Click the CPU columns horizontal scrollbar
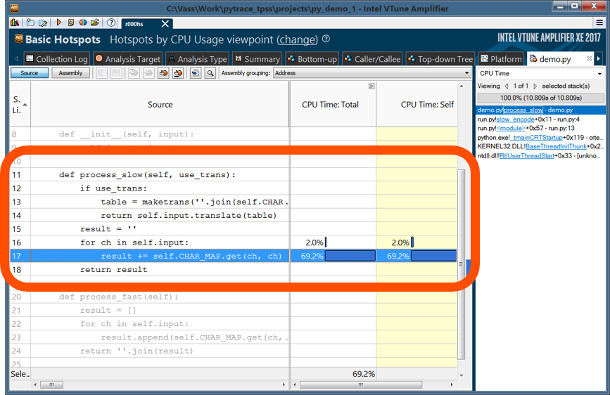 (x=361, y=385)
